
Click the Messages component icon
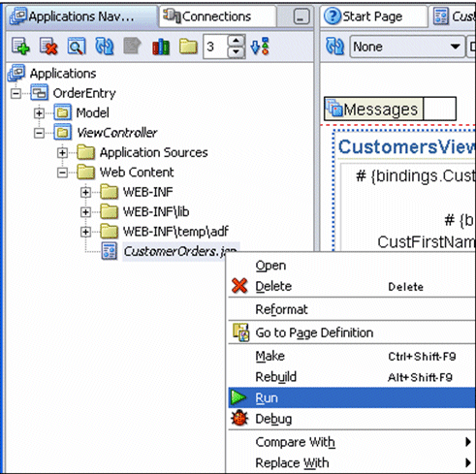pyautogui.click(x=333, y=108)
